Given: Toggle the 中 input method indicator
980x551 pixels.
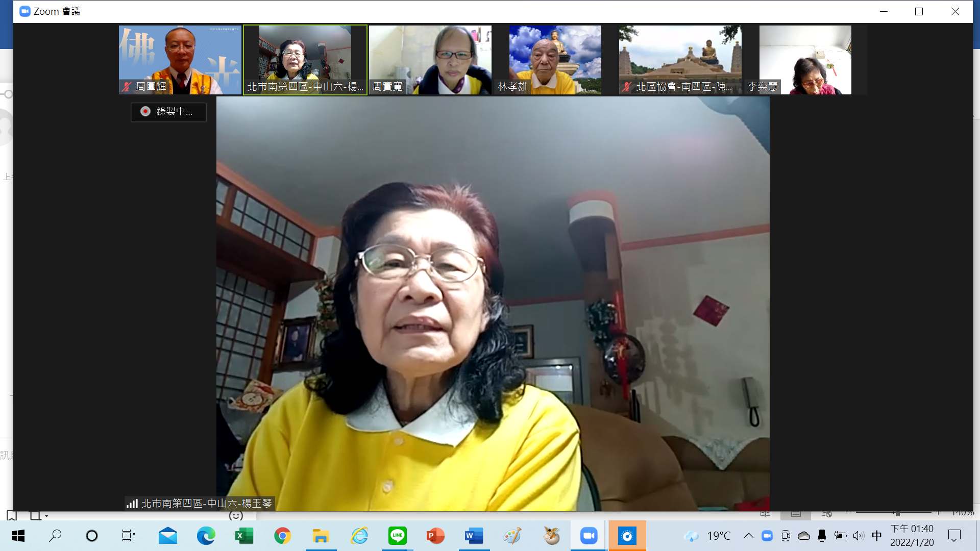Looking at the screenshot, I should (x=876, y=536).
